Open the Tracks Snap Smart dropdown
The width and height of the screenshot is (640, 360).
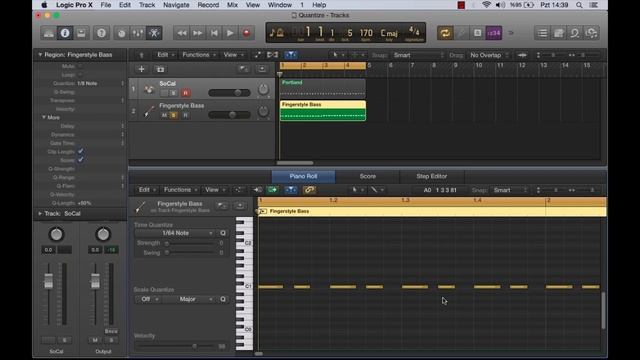point(418,55)
